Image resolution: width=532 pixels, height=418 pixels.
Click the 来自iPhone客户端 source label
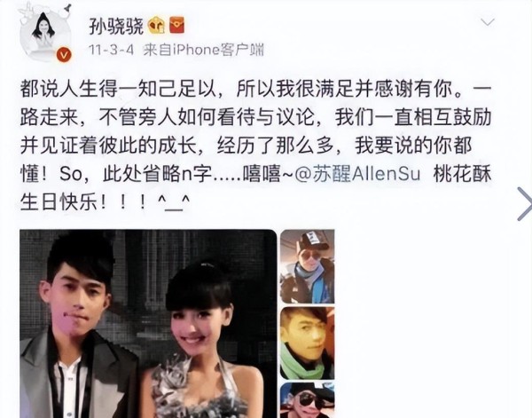tap(203, 51)
